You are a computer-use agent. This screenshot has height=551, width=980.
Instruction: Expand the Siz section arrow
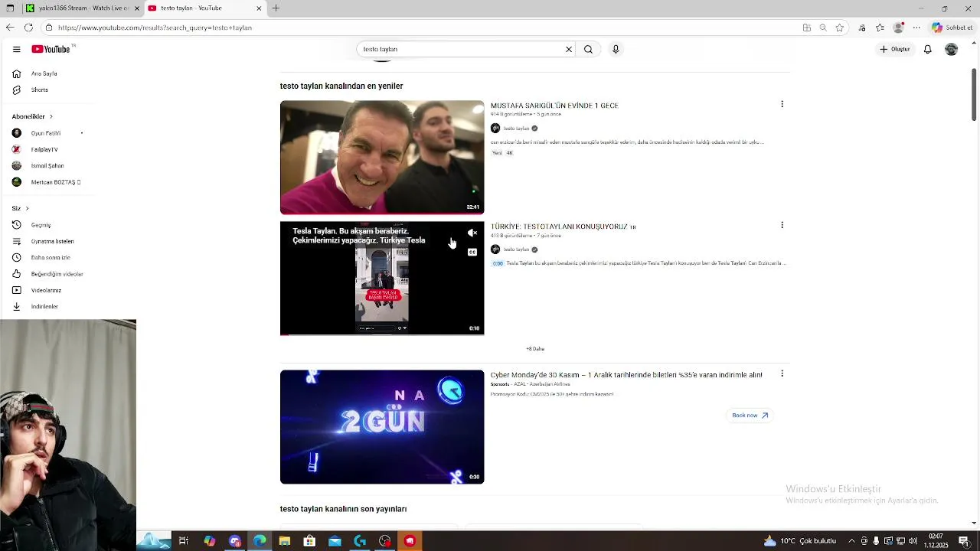click(x=27, y=208)
